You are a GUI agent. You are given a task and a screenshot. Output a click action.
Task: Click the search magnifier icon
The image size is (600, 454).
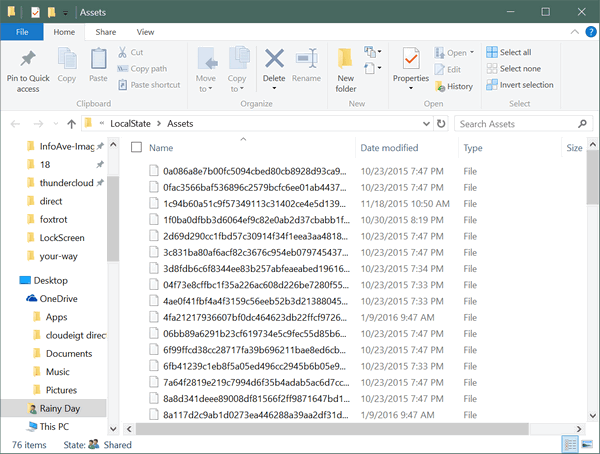(582, 124)
